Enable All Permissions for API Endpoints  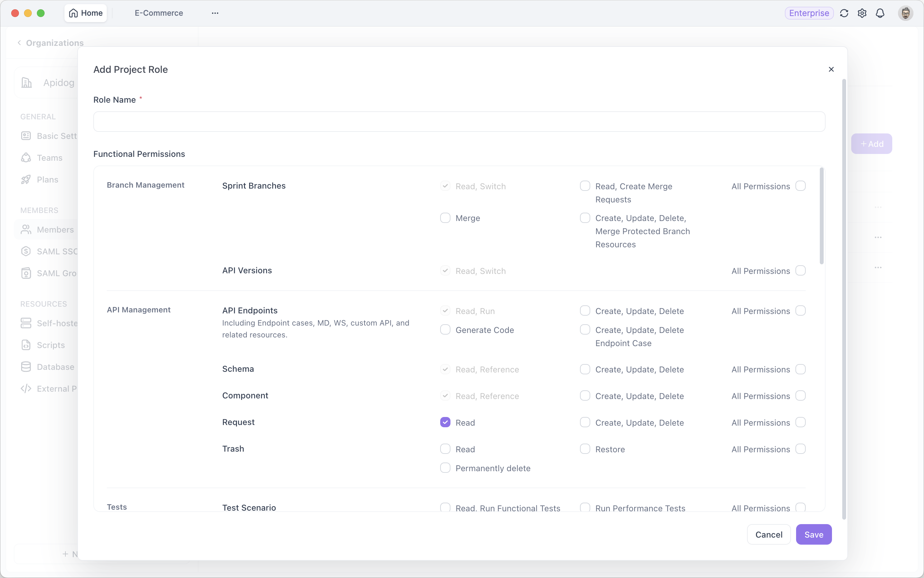coord(801,311)
